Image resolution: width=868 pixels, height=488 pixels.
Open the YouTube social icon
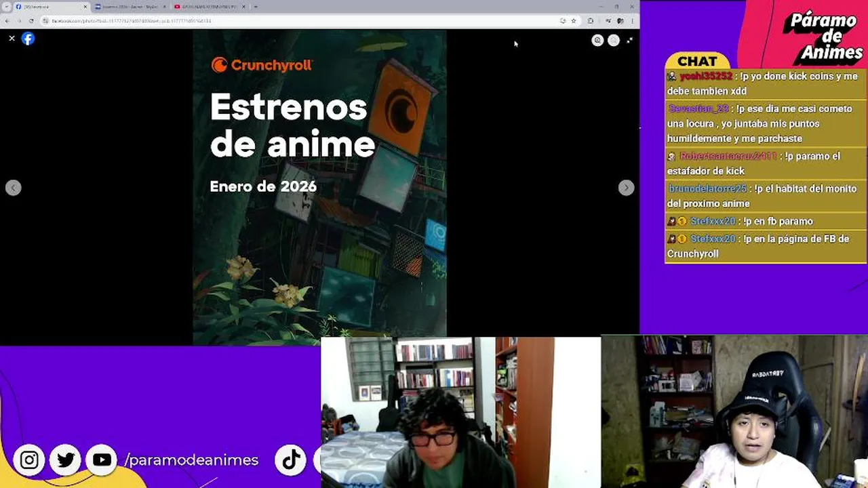[x=102, y=460]
